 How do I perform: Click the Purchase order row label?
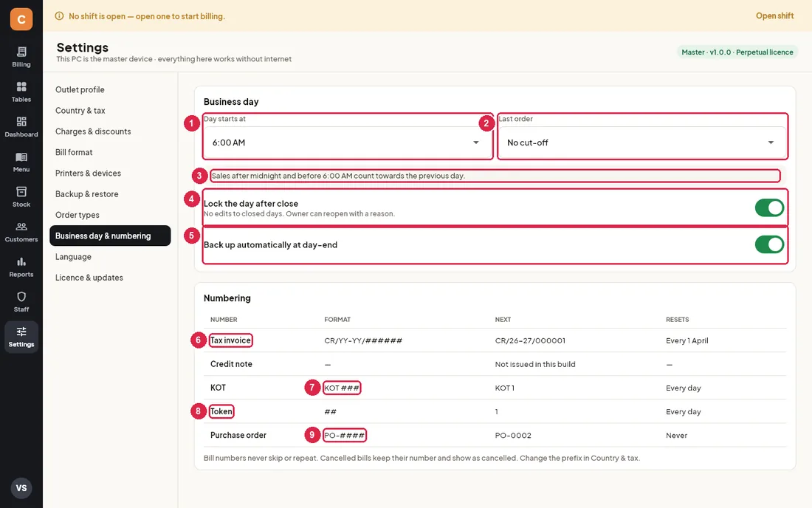(238, 435)
